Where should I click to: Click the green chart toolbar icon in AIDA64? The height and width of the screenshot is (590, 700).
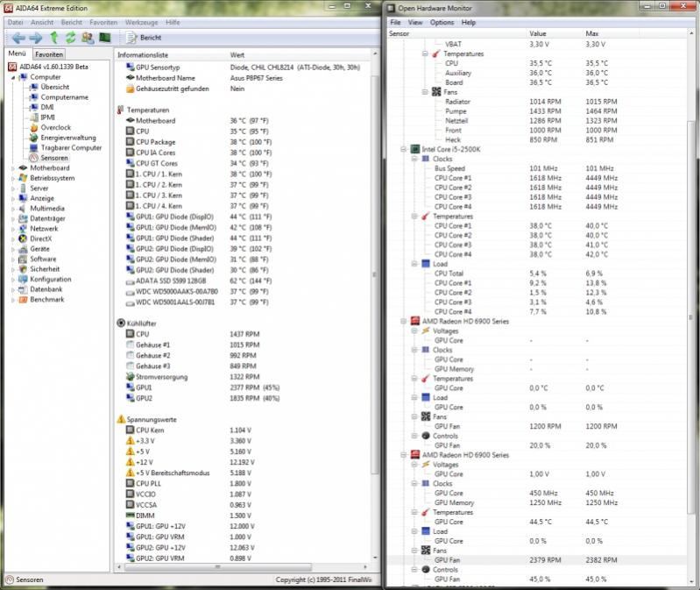coord(105,38)
